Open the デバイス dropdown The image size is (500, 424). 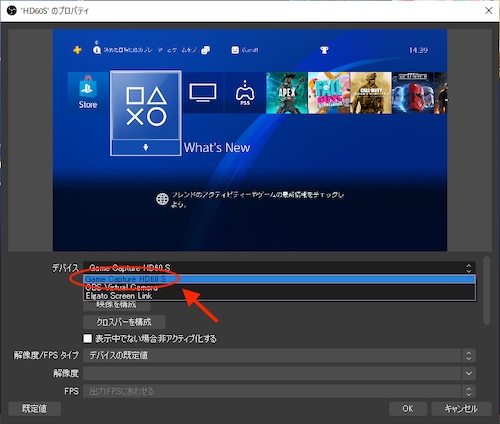tap(279, 268)
